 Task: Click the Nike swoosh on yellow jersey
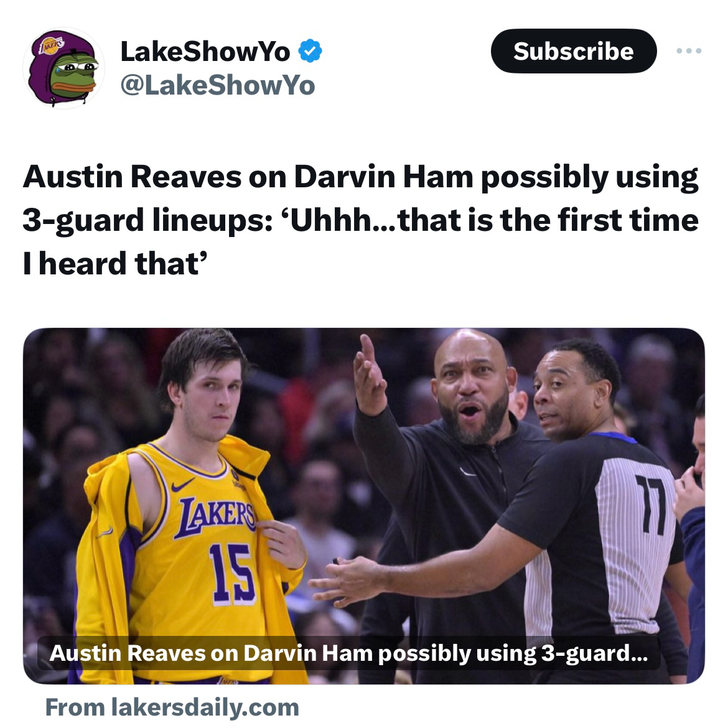pos(182,485)
